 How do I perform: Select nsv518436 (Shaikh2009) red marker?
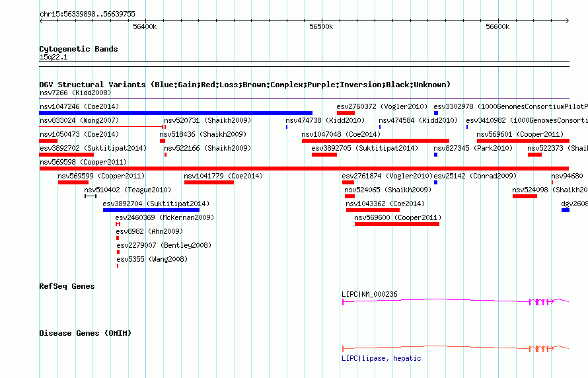coord(163,141)
